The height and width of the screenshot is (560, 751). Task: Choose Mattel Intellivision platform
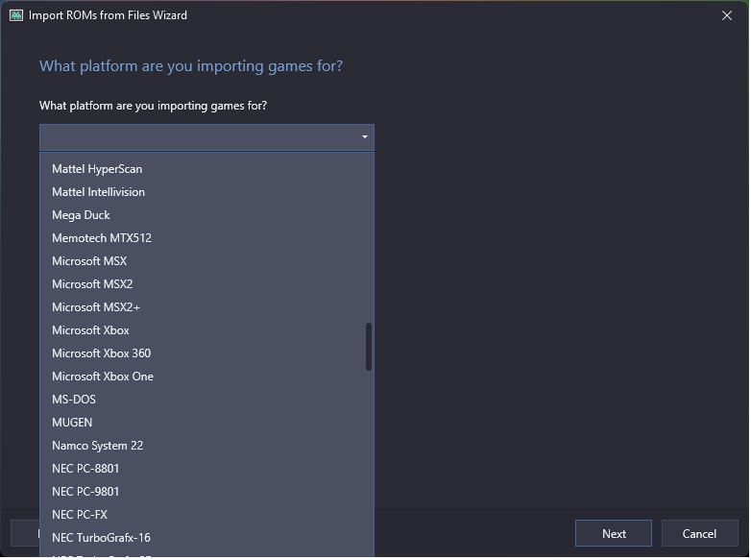pyautogui.click(x=206, y=192)
